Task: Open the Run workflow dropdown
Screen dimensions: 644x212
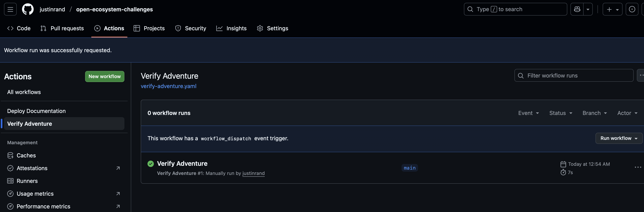Action: tap(619, 138)
